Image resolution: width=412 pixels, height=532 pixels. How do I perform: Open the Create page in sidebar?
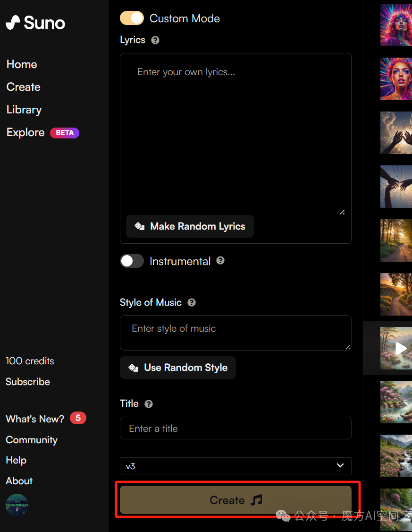24,87
